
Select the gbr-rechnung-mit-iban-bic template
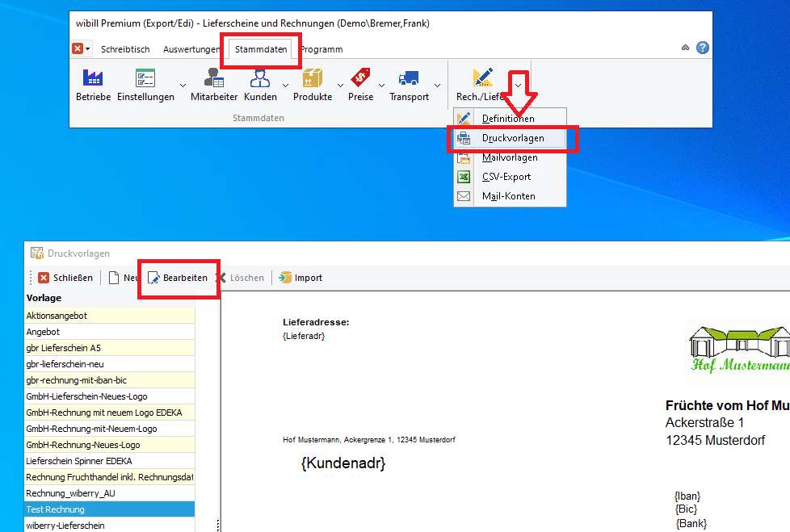[x=110, y=380]
